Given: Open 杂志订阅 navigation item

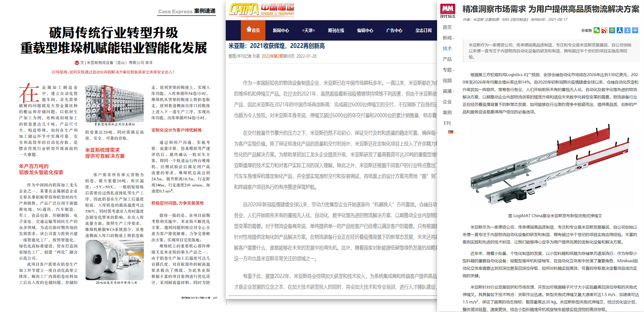Looking at the screenshot, I should click(424, 31).
